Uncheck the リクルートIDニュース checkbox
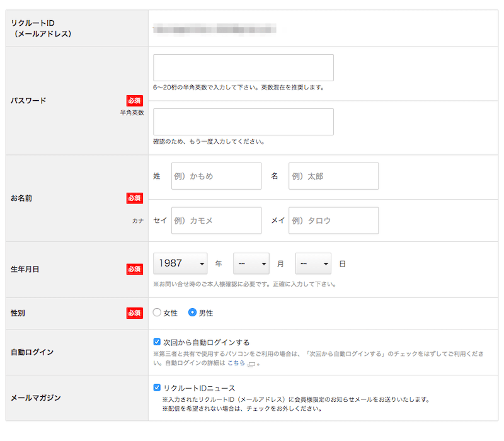This screenshot has width=504, height=441. 157,387
